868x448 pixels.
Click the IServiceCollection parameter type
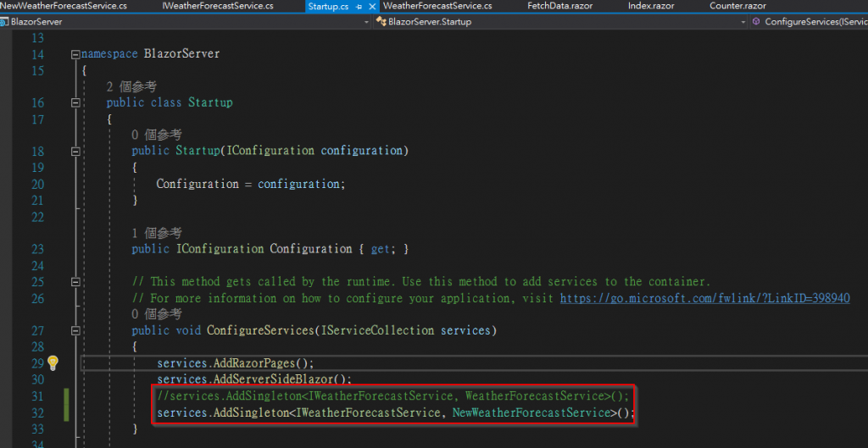pyautogui.click(x=377, y=331)
